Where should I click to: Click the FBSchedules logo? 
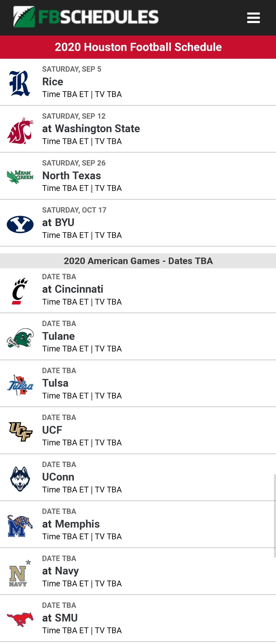click(86, 17)
